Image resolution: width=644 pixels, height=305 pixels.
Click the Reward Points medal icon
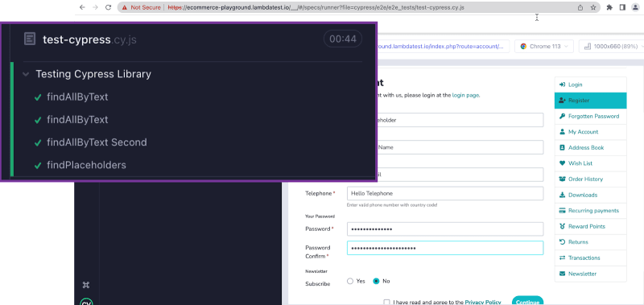pos(562,226)
